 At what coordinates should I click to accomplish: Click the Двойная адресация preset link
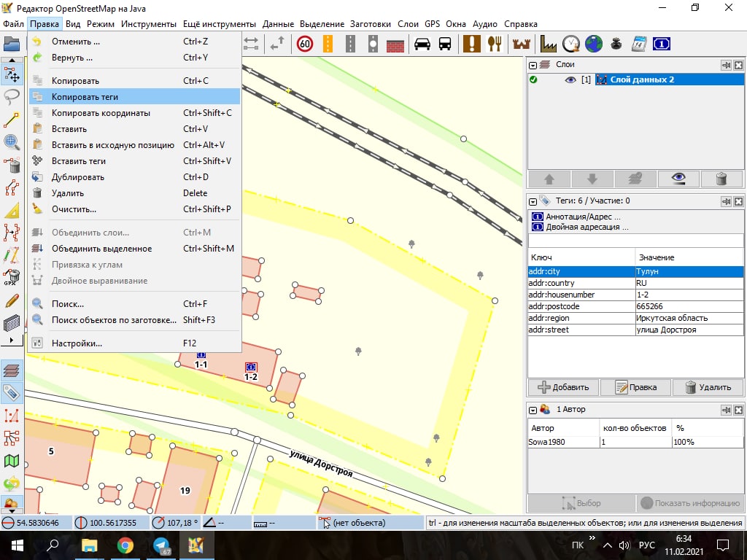point(587,227)
